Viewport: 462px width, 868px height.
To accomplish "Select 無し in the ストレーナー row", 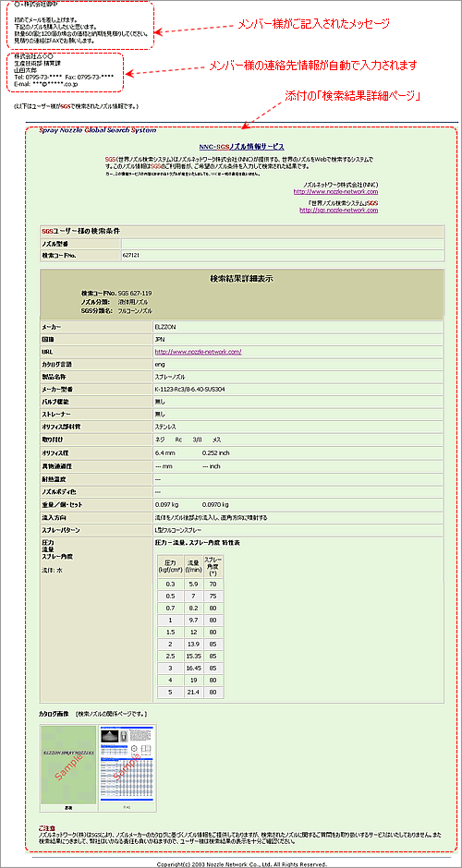I will pos(160,414).
